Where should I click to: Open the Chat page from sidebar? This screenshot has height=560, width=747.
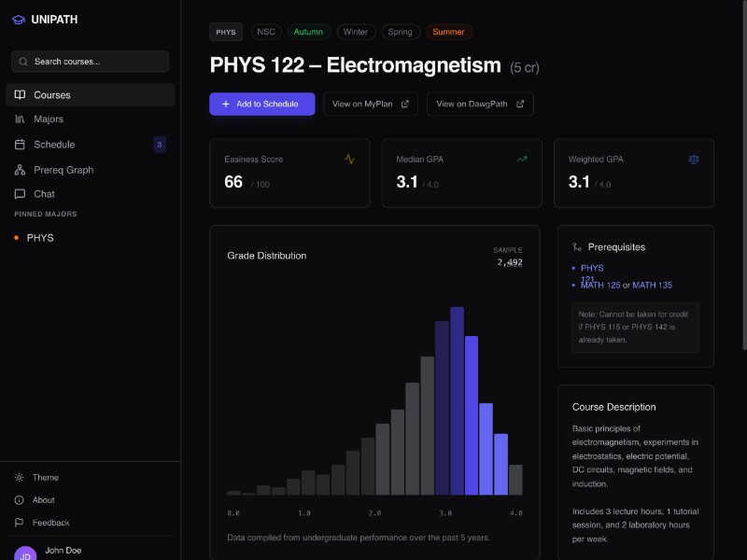click(44, 194)
